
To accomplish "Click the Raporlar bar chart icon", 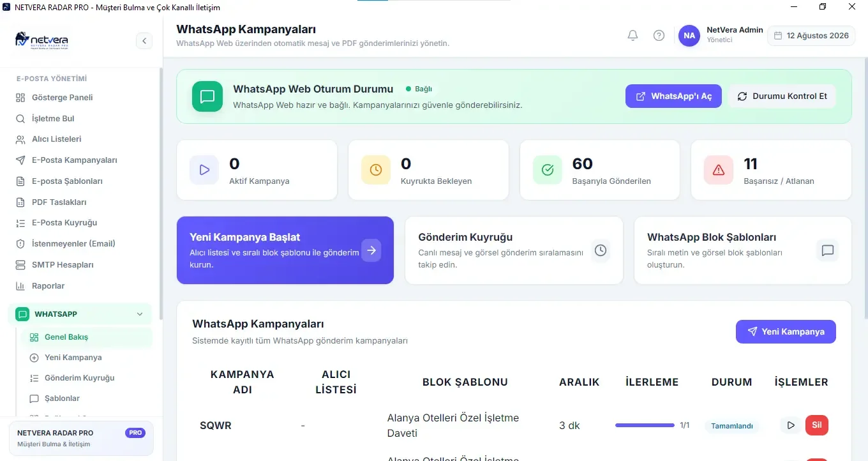I will pos(20,286).
